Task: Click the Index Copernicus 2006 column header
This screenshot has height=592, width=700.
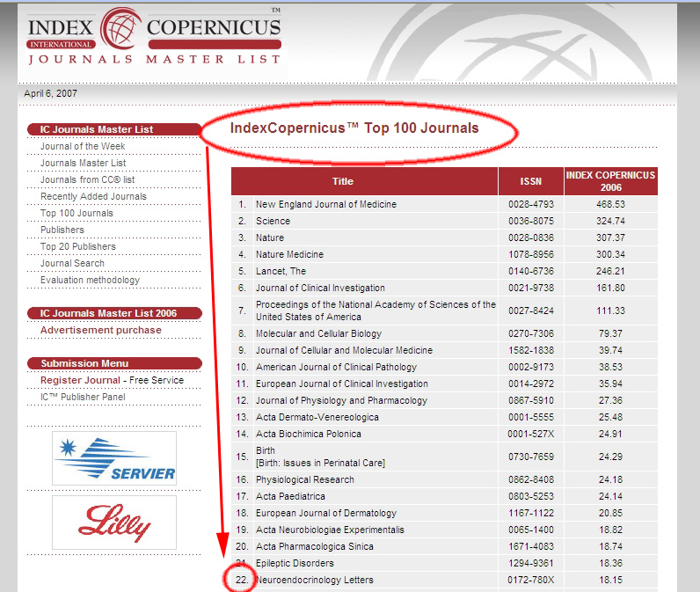Action: (610, 181)
